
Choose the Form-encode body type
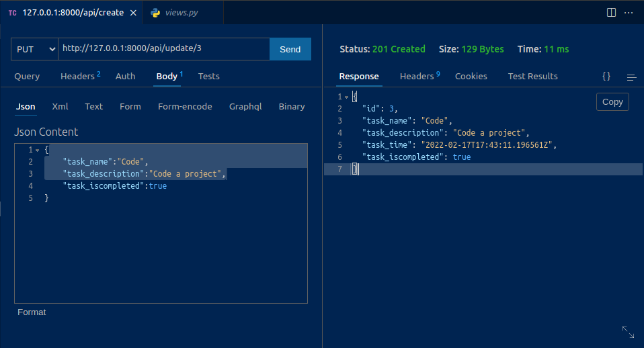tap(185, 107)
